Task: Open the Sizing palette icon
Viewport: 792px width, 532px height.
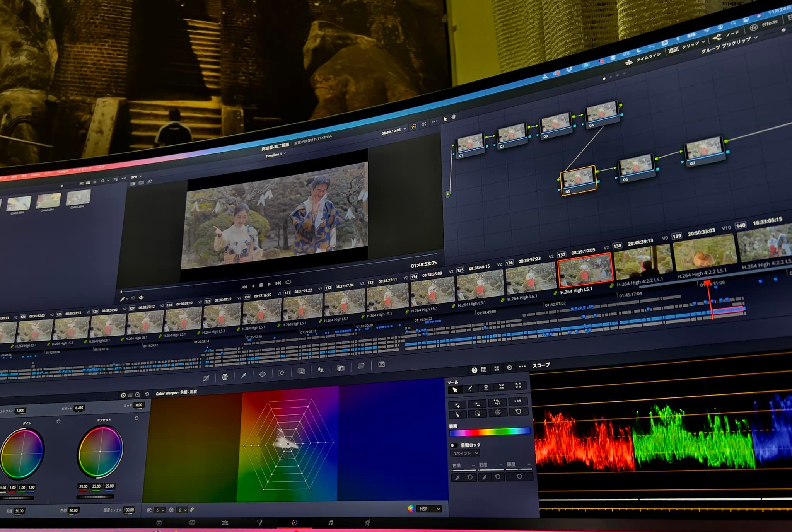Action: click(x=361, y=366)
